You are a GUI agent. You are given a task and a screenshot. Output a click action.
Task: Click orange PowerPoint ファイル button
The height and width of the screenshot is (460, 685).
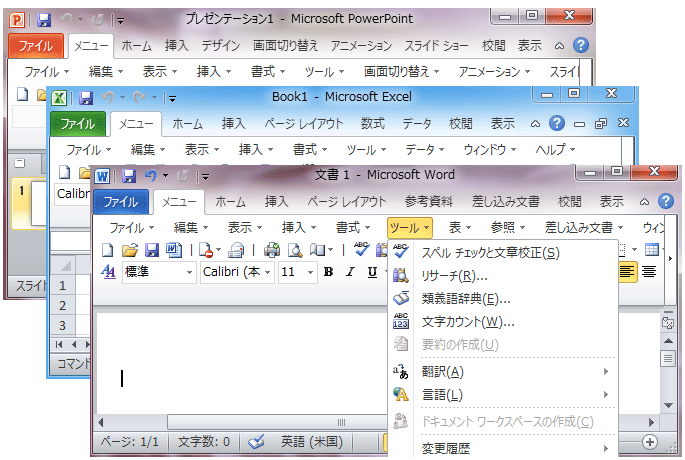[36, 45]
